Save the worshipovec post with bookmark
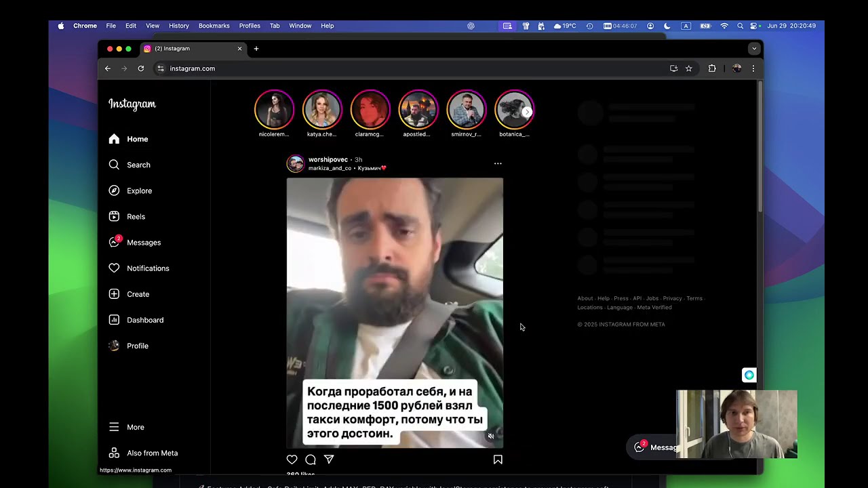The height and width of the screenshot is (488, 868). point(498,459)
